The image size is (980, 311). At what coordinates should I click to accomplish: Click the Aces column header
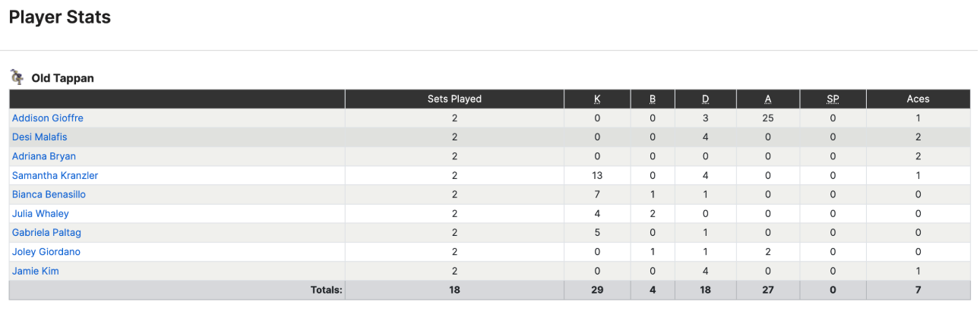(x=918, y=99)
